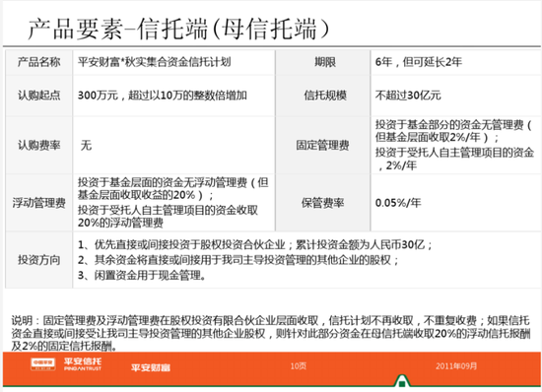Viewport: 542px width, 392px height.
Task: Click the 说明 note paragraph below the table
Action: (271, 333)
